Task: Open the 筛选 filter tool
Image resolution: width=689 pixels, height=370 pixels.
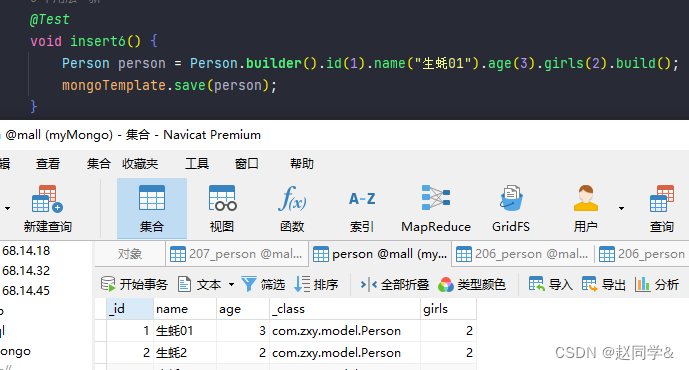Action: pos(263,284)
